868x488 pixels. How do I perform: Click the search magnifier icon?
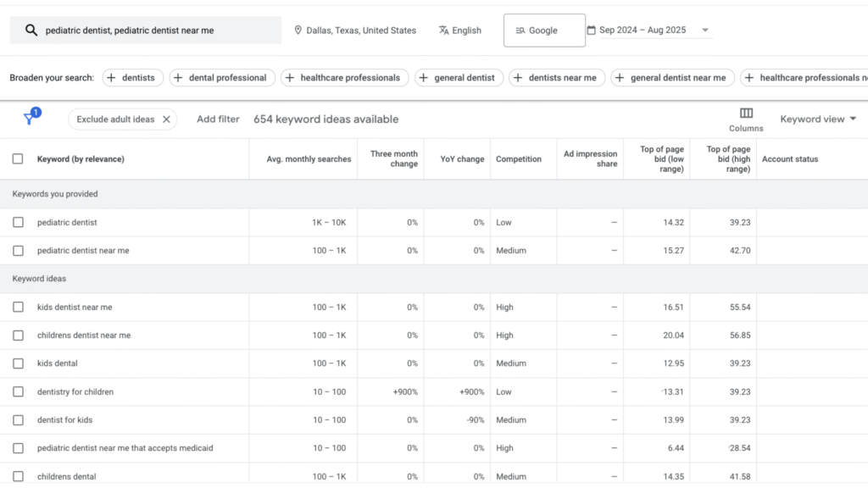coord(31,30)
